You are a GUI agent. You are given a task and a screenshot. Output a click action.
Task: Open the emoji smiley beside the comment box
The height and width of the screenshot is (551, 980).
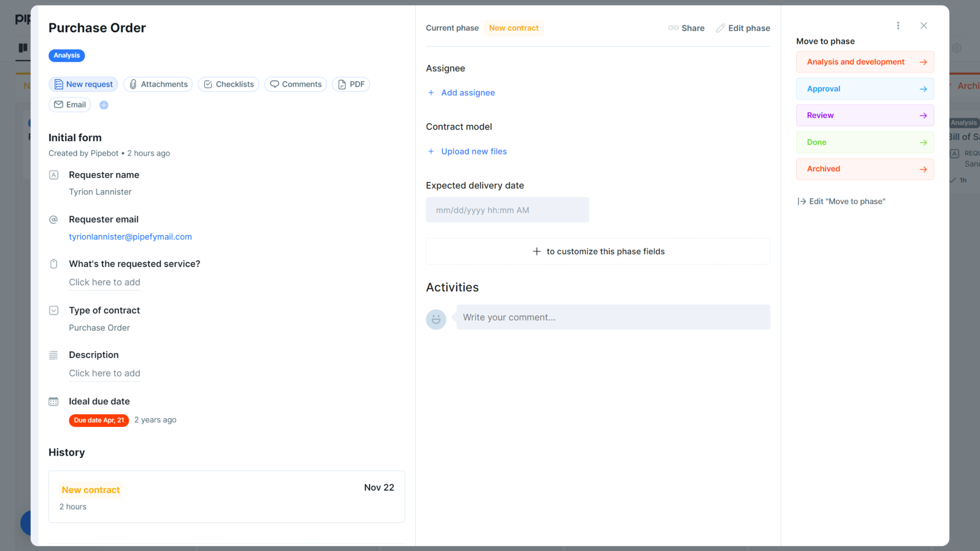tap(436, 319)
